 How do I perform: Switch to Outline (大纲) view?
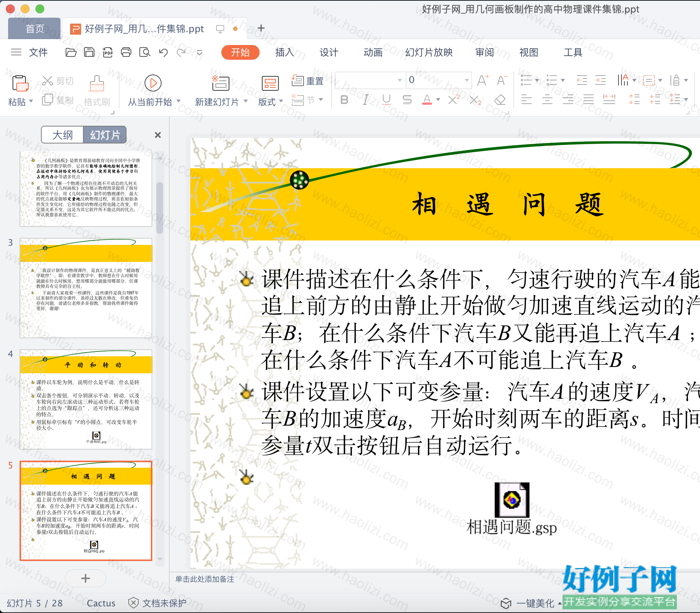coord(63,135)
